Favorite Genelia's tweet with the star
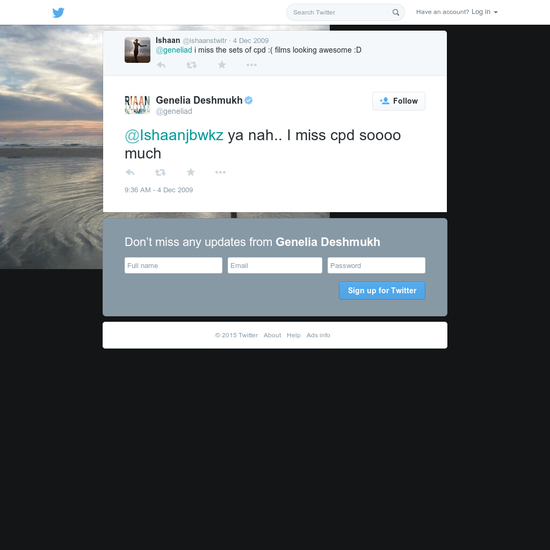The height and width of the screenshot is (550, 550). point(190,172)
